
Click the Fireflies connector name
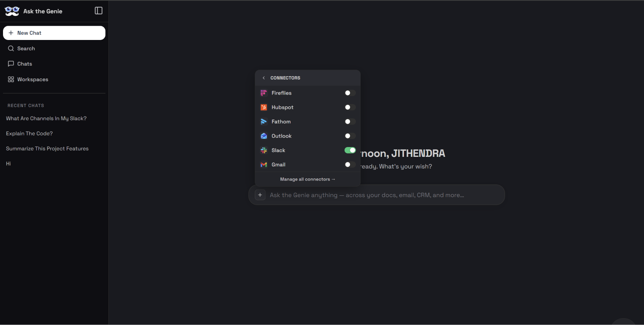[x=282, y=93]
